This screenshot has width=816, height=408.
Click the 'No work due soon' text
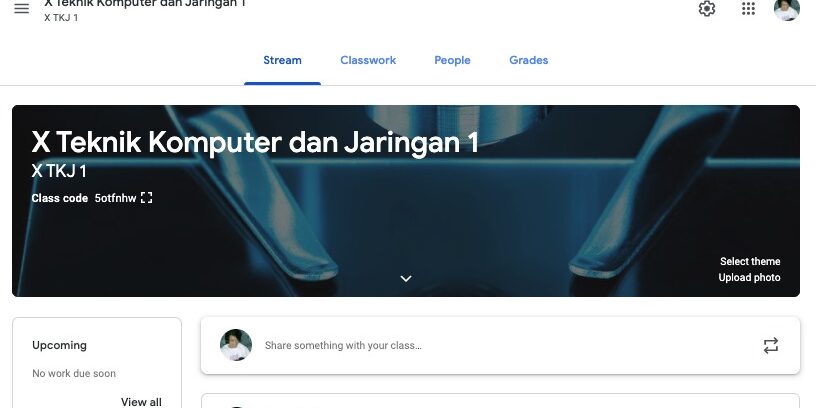click(74, 373)
